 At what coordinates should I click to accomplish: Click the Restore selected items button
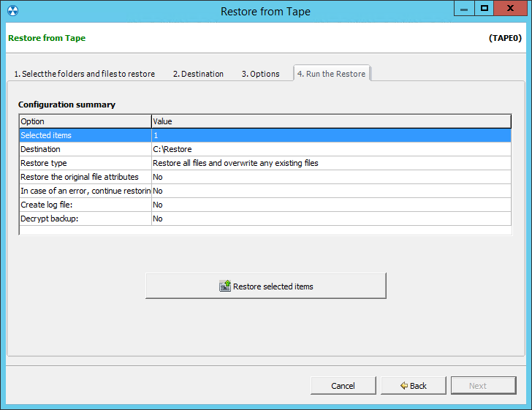click(x=266, y=286)
